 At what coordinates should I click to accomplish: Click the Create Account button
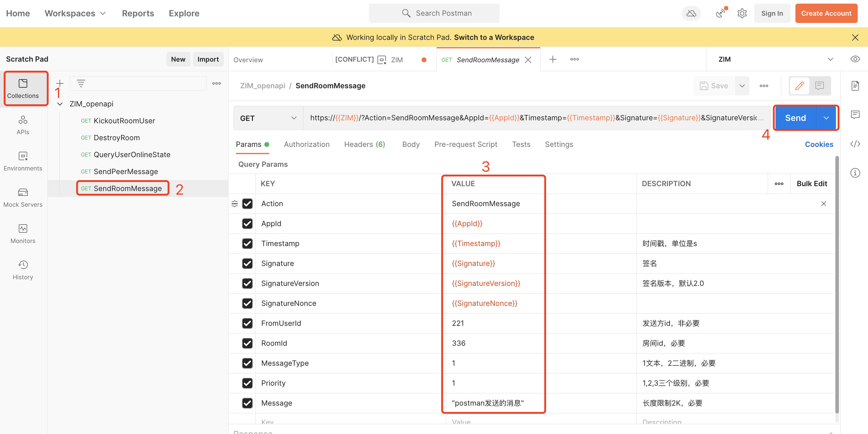coord(826,14)
